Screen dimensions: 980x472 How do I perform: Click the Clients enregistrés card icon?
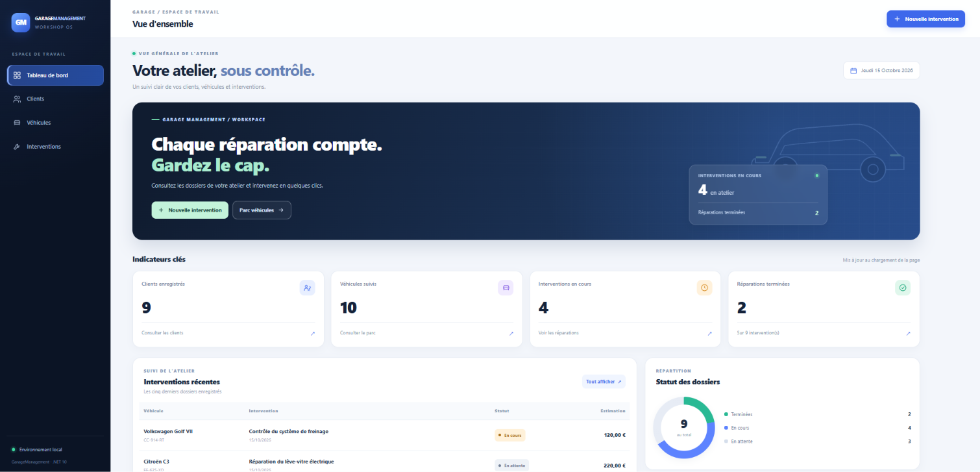308,288
